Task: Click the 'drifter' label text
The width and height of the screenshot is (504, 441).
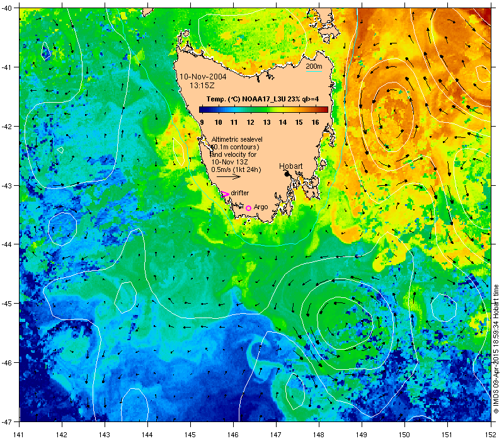Action: (x=240, y=193)
